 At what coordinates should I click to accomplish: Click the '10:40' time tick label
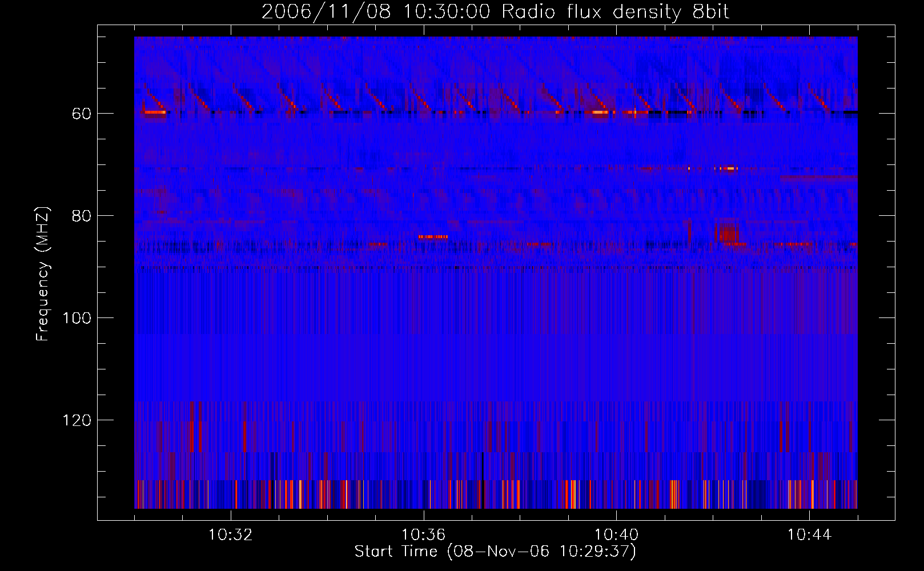click(x=617, y=535)
